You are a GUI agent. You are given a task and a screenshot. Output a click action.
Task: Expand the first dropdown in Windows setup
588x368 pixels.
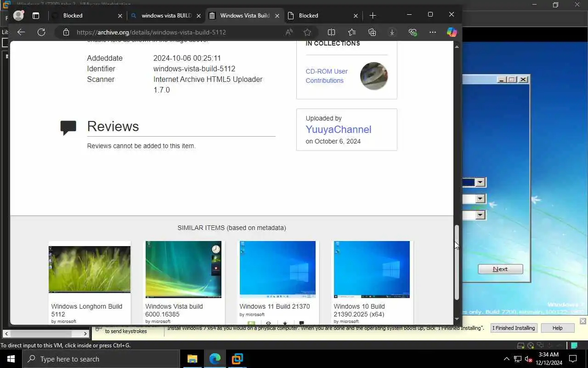point(480,183)
